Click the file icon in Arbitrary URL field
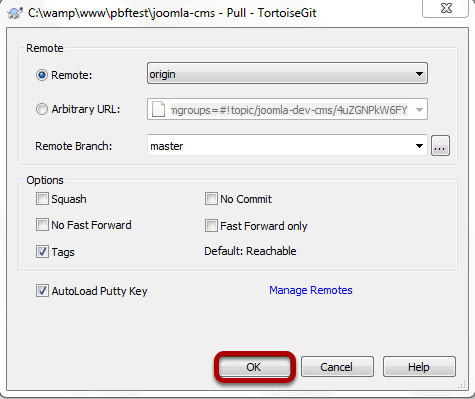Screen dimensions: 475x399 tap(158, 109)
